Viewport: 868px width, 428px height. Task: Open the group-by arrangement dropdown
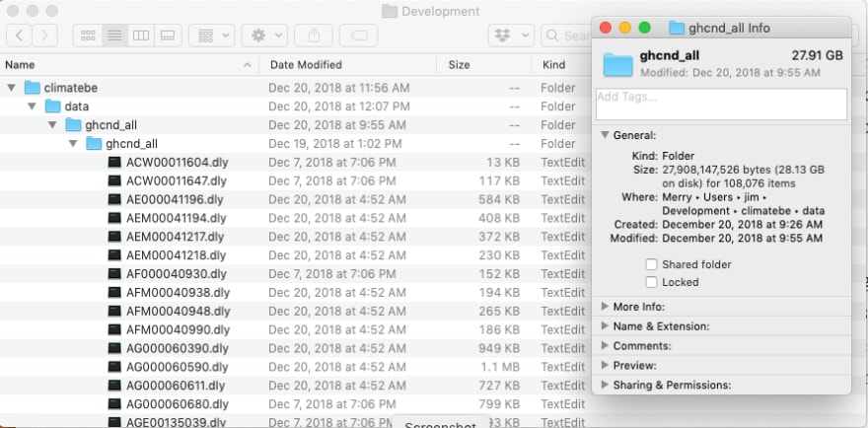211,36
